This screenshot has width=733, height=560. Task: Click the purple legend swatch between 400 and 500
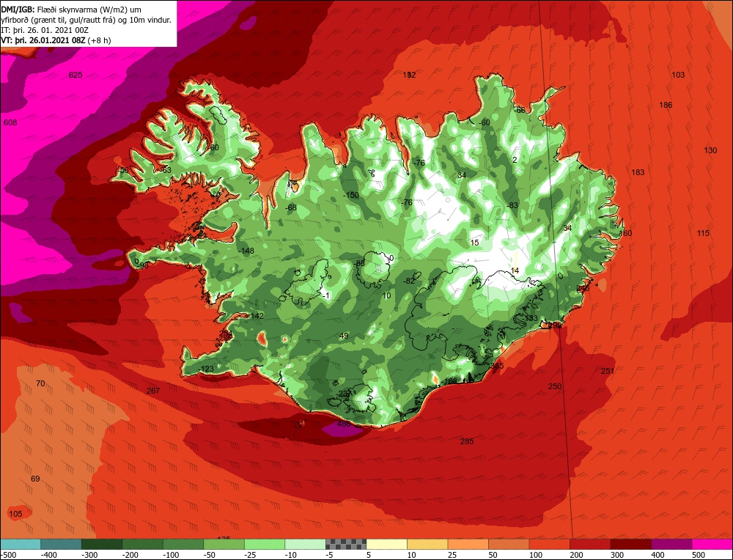point(671,544)
